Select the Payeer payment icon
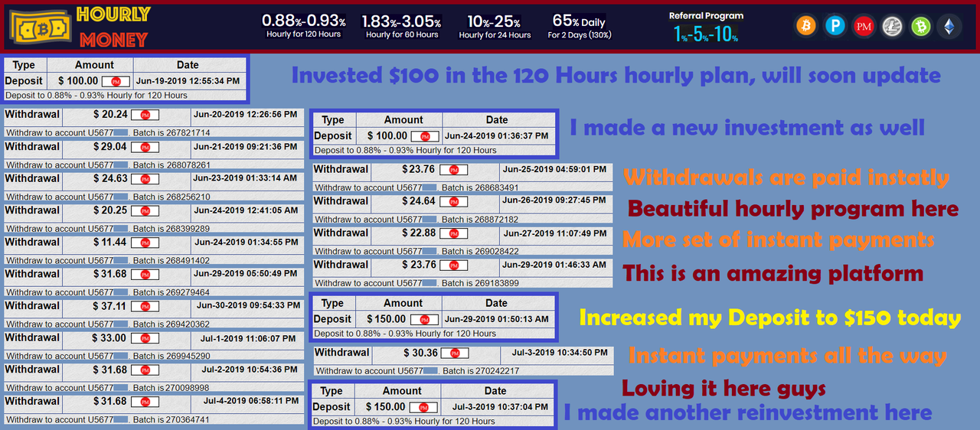This screenshot has width=980, height=430. click(835, 26)
